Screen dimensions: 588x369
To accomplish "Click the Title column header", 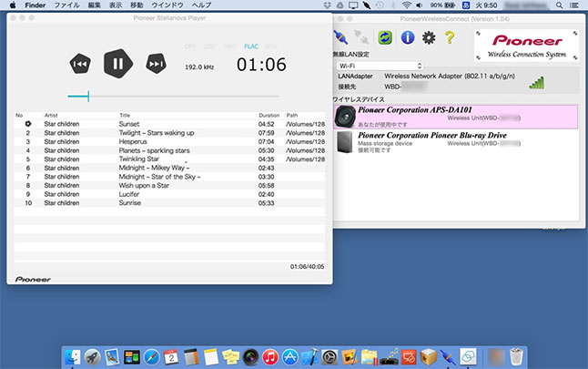I will (x=125, y=115).
